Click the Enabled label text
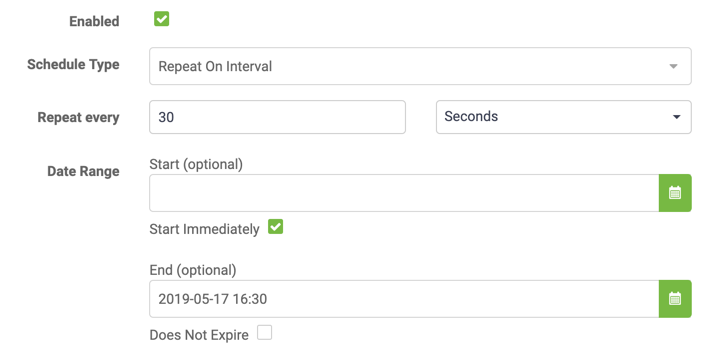This screenshot has height=360, width=722. 94,22
